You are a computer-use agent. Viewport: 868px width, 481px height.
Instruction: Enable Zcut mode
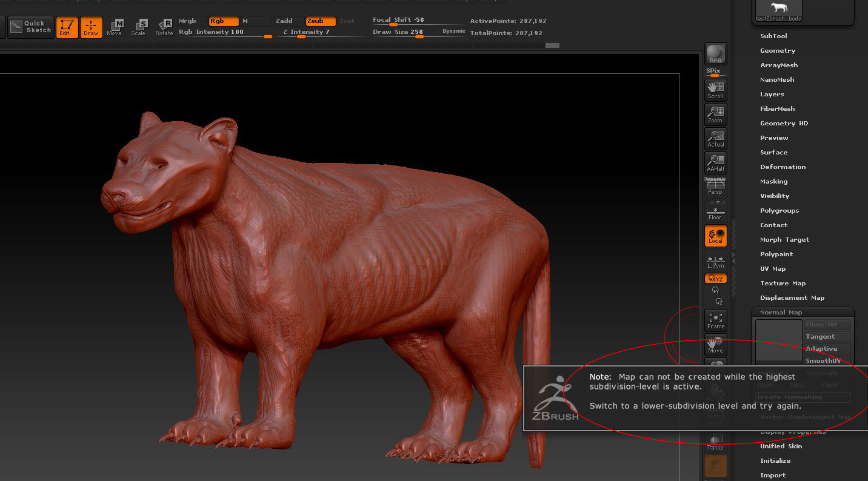tap(352, 21)
